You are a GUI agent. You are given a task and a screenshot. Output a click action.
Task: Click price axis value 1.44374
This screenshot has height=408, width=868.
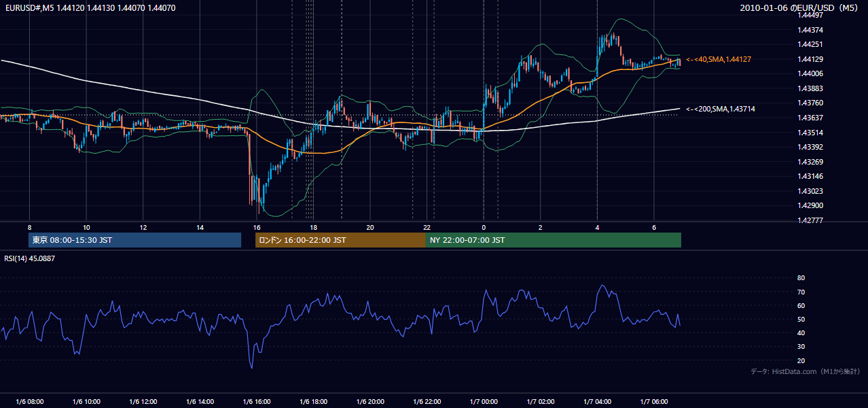click(810, 30)
